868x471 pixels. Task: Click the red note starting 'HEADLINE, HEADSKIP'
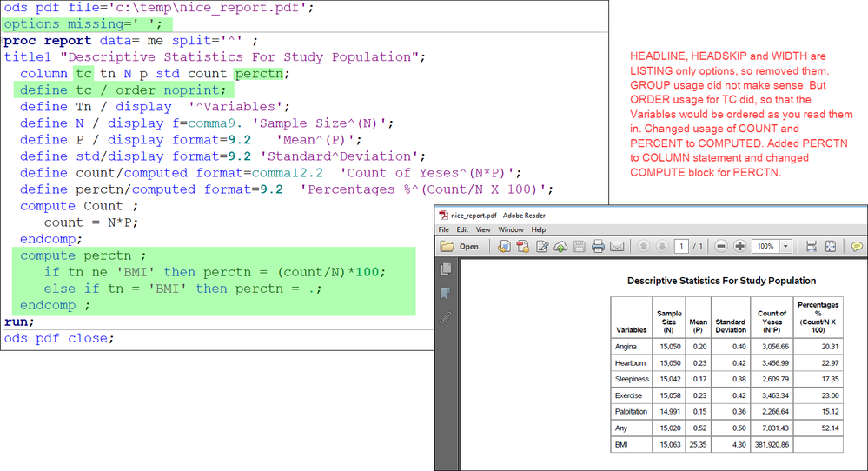741,114
